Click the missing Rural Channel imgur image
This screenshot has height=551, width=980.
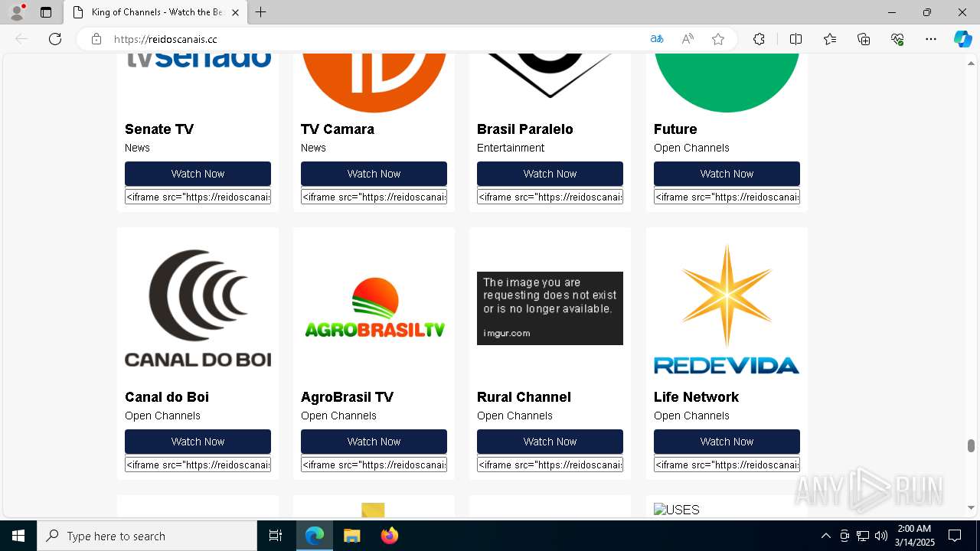pos(550,308)
